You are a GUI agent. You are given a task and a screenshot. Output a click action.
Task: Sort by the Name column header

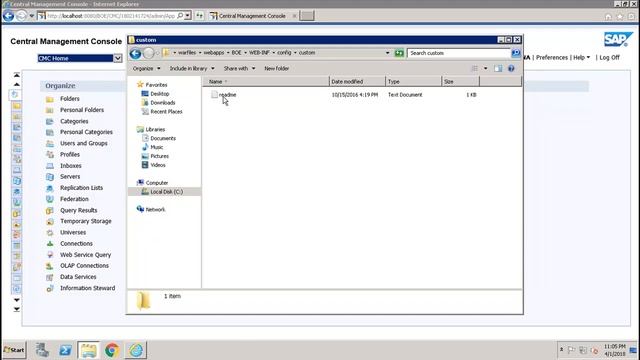coord(266,82)
